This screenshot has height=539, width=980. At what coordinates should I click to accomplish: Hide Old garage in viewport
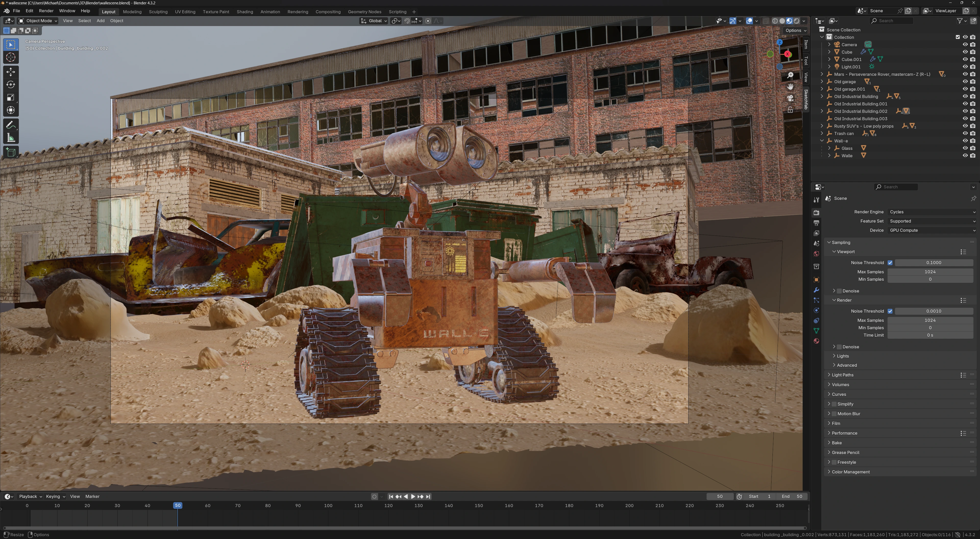point(965,82)
